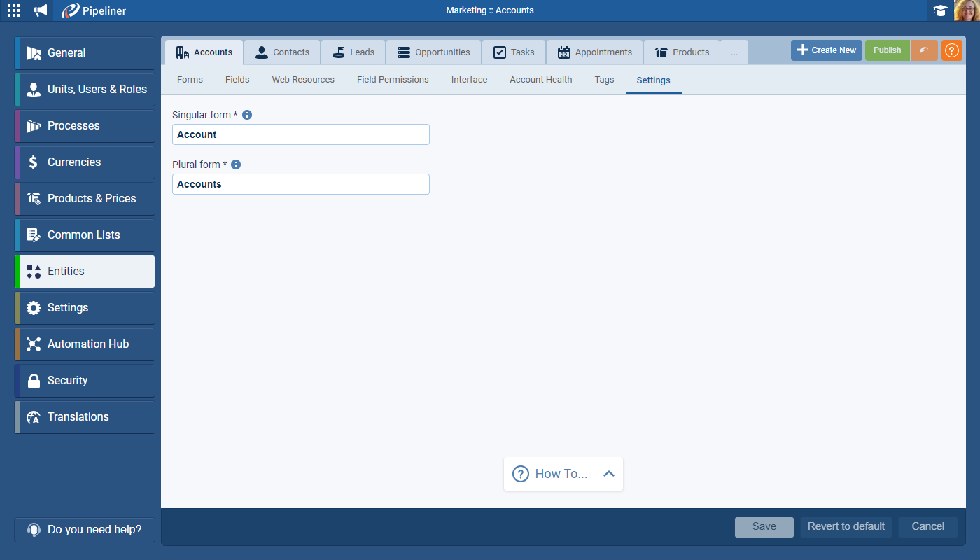Image resolution: width=980 pixels, height=560 pixels.
Task: Open the Create New menu
Action: pyautogui.click(x=826, y=50)
